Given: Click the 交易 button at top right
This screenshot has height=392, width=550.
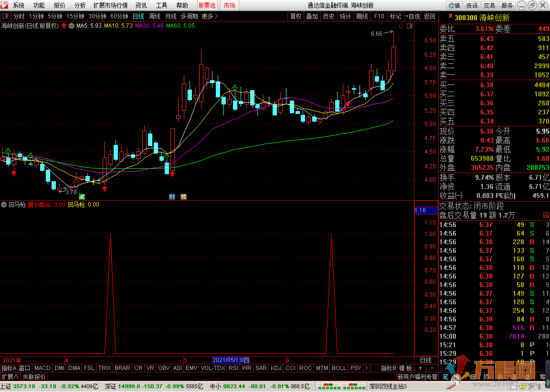Looking at the screenshot, I should click(x=489, y=5).
